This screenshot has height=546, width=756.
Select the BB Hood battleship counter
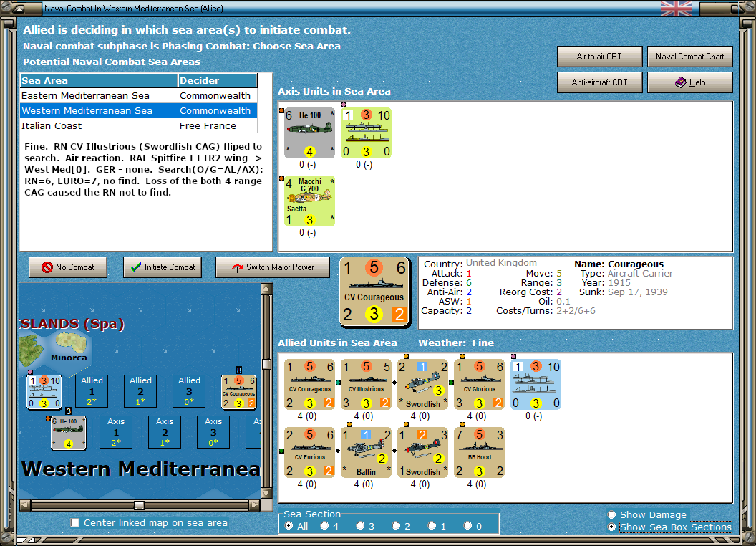pyautogui.click(x=479, y=452)
